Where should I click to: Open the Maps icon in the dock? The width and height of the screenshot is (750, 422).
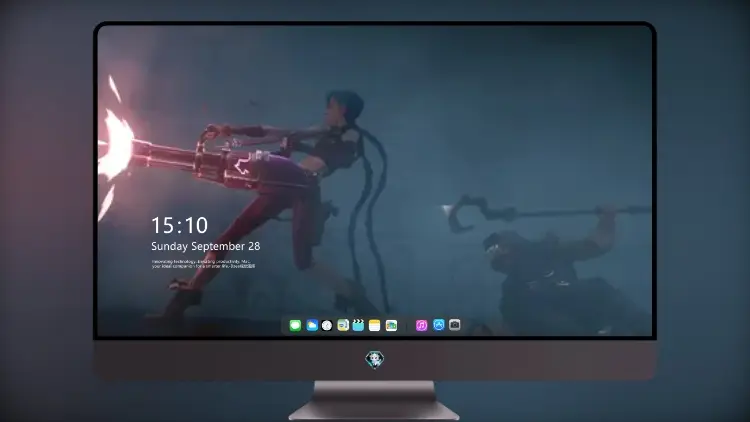(x=342, y=325)
